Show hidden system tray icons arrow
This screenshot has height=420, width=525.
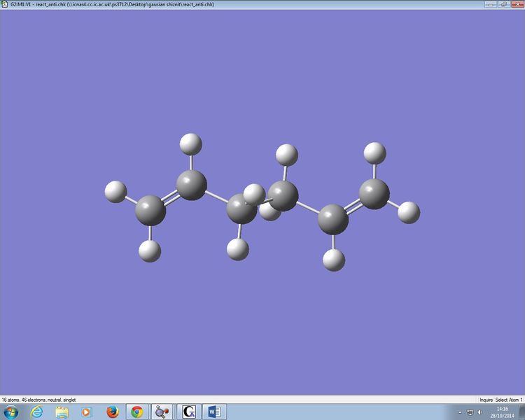460,412
